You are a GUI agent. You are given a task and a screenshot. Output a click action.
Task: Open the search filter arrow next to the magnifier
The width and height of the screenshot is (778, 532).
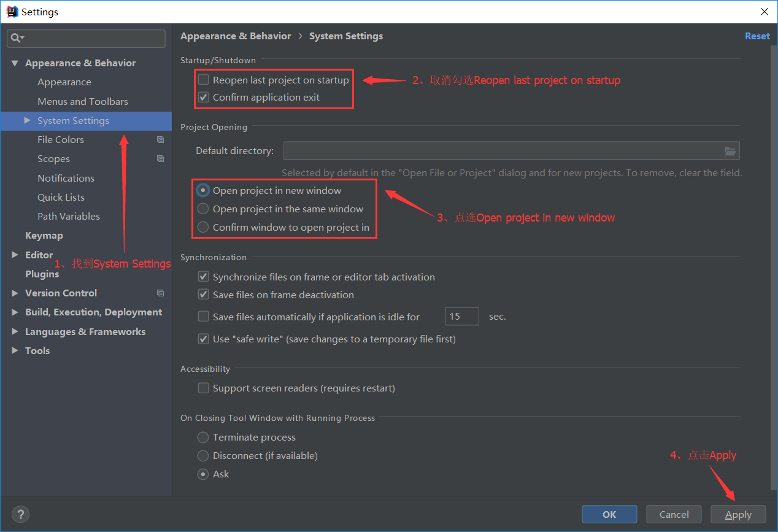22,38
